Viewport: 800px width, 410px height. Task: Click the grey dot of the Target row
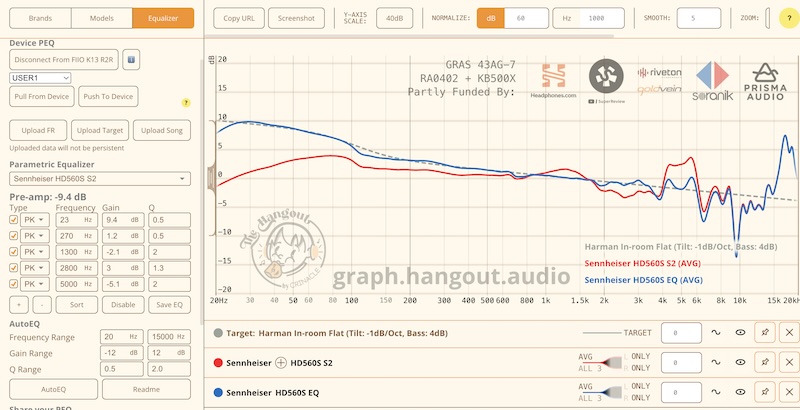click(218, 332)
